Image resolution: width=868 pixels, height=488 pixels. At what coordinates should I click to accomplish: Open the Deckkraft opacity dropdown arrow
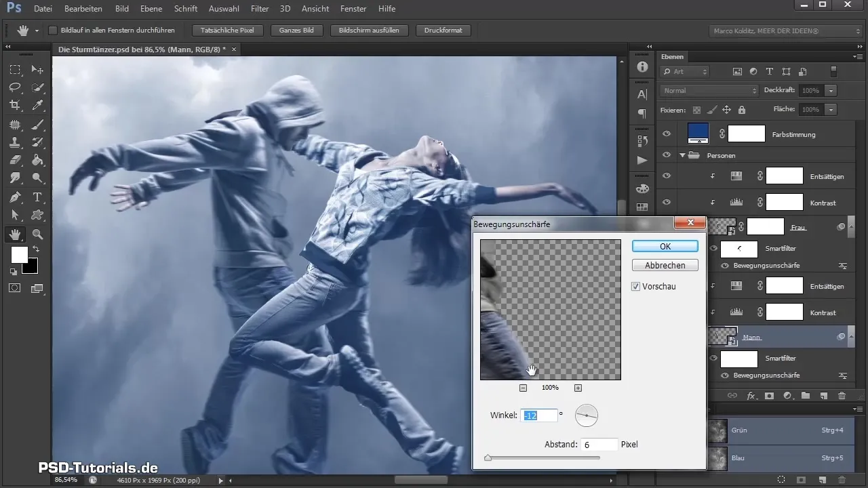pos(831,90)
